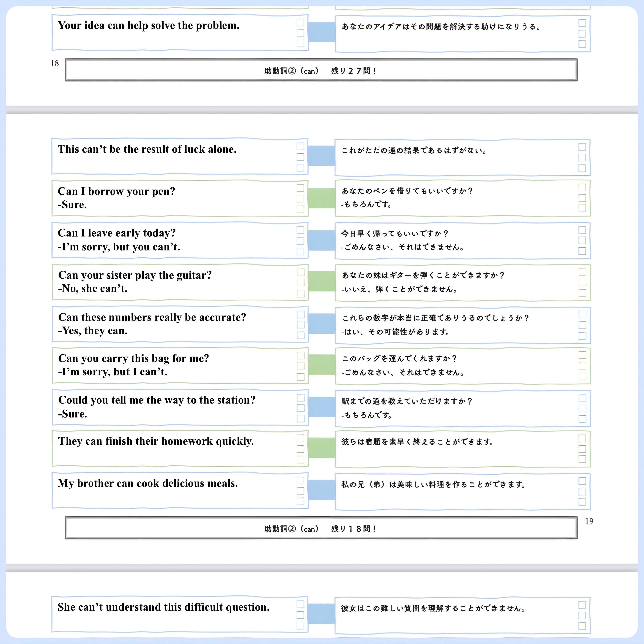Check top checkbox beside "She can't understand this difficult question."

(x=300, y=604)
